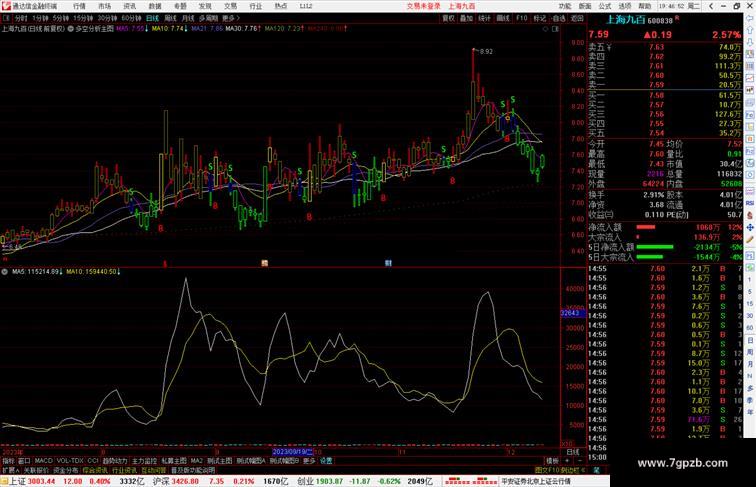The width and height of the screenshot is (756, 487).
Task: Open the 公式 menu
Action: pyautogui.click(x=605, y=6)
